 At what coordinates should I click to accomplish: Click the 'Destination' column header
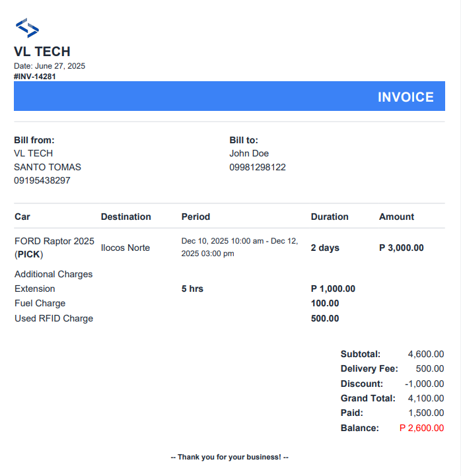tap(125, 217)
